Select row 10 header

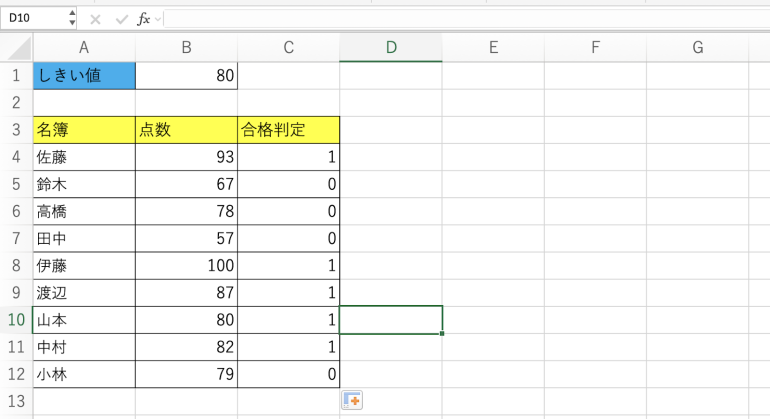pyautogui.click(x=16, y=320)
